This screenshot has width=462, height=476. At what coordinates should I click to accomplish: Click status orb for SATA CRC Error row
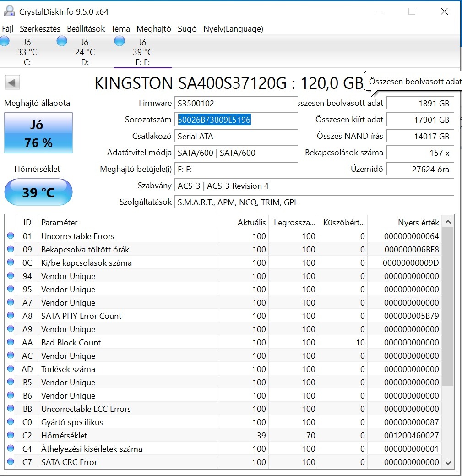click(11, 461)
